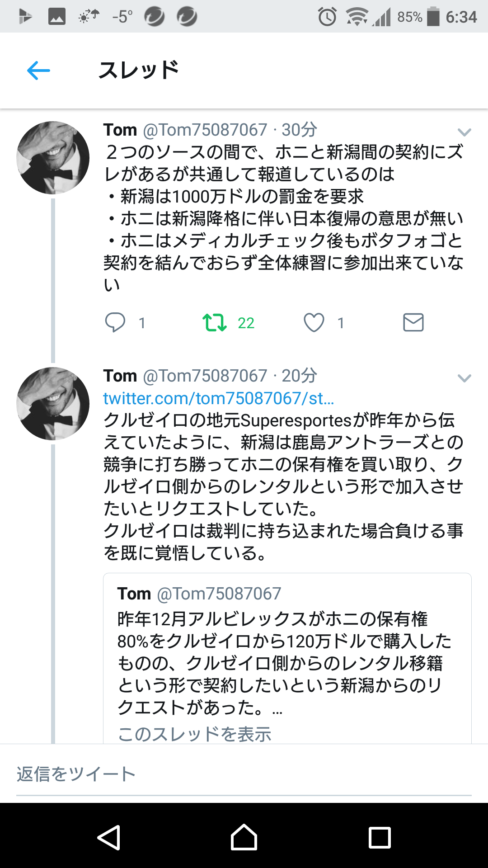Open the twitter.com/tom75087067 link
488x868 pixels.
219,398
